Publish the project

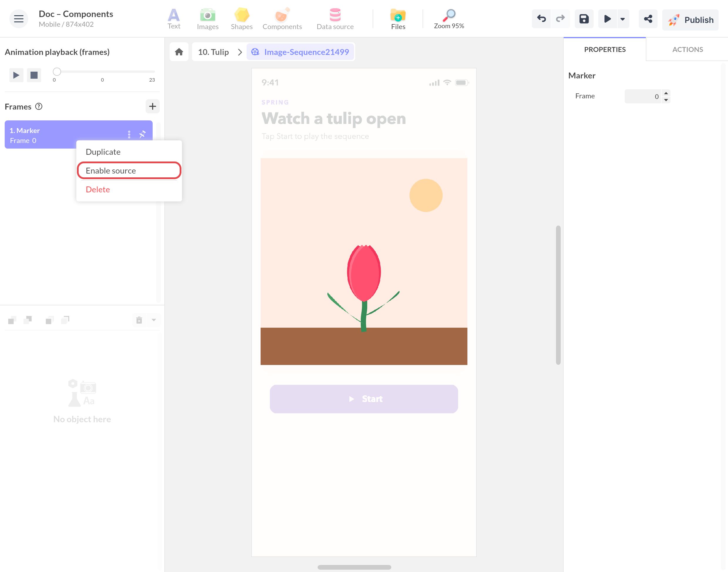click(x=690, y=20)
